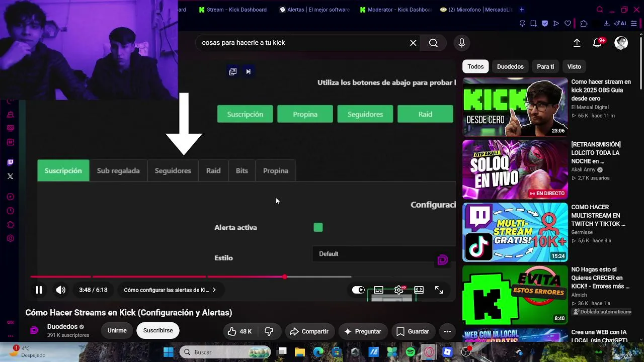
Task: Open File Explorer from taskbar
Action: (300, 352)
